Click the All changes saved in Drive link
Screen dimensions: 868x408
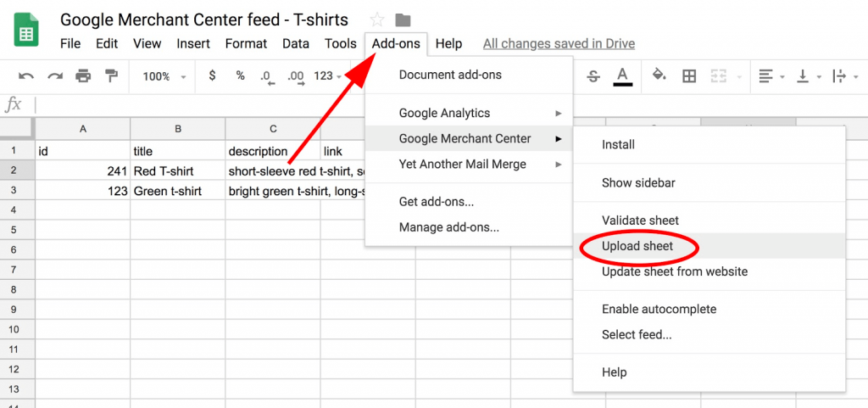559,43
